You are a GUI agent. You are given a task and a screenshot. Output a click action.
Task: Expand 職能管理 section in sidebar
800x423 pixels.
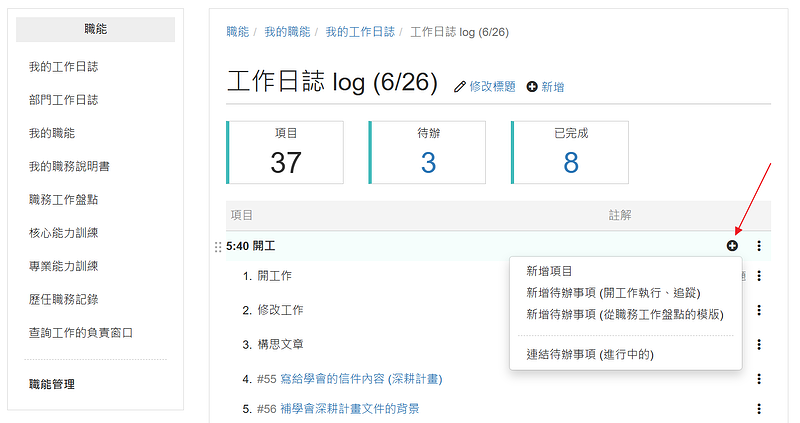coord(52,384)
